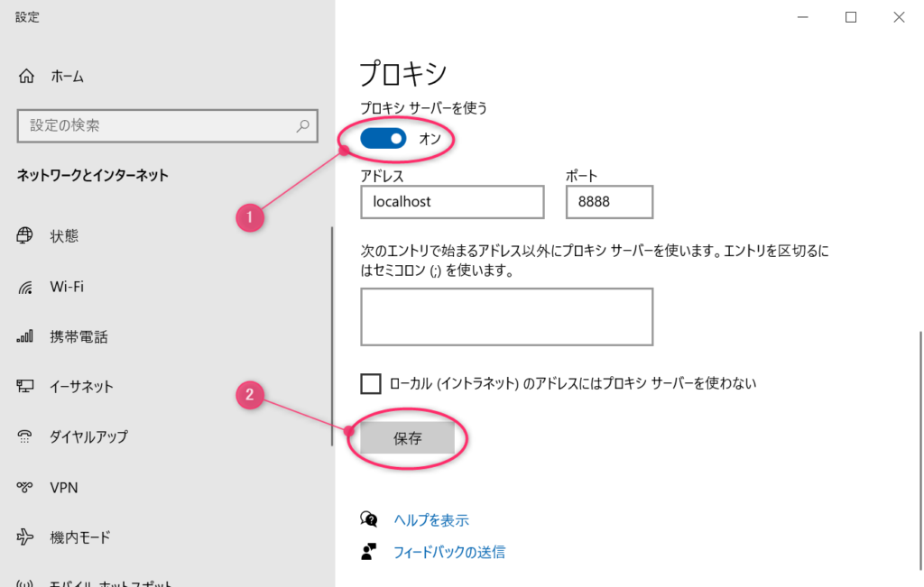924x587 pixels.
Task: Check the ローカル (イントラネット) proxy bypass checkbox
Action: (371, 383)
